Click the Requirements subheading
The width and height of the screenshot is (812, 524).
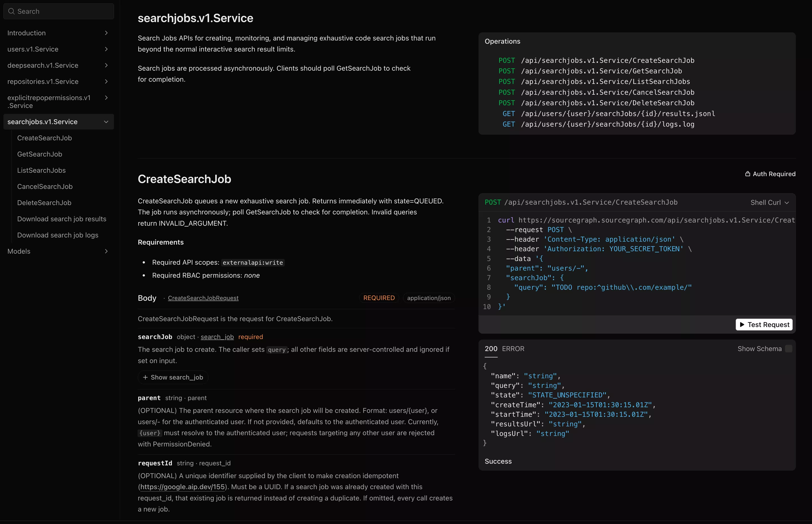[x=161, y=242]
